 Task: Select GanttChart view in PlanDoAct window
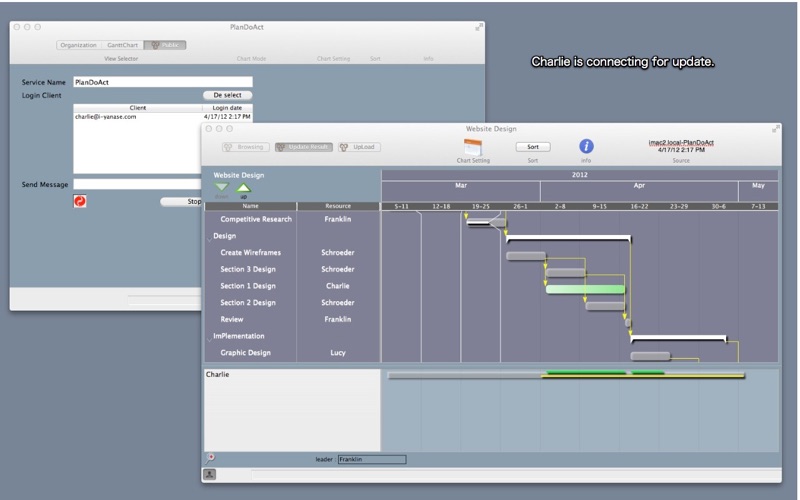pyautogui.click(x=122, y=45)
